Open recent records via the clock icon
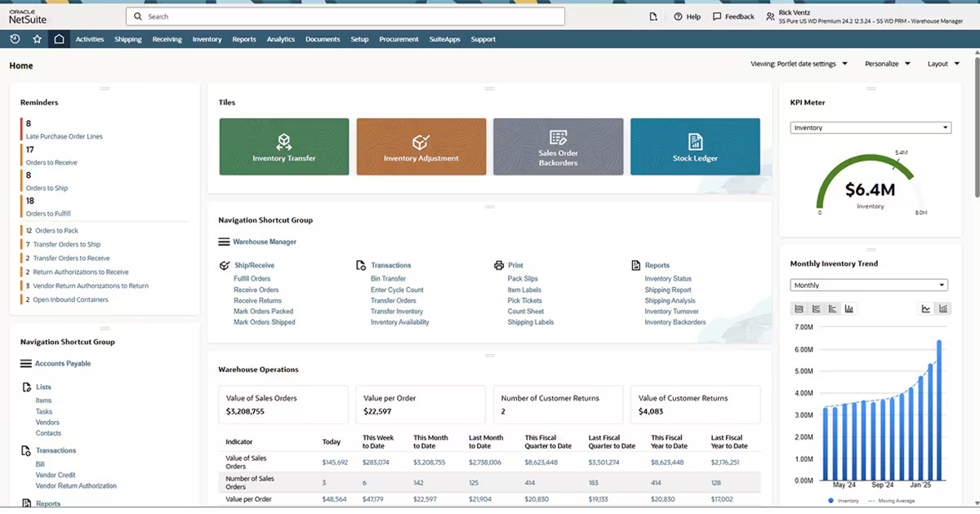The height and width of the screenshot is (514, 980). point(15,38)
